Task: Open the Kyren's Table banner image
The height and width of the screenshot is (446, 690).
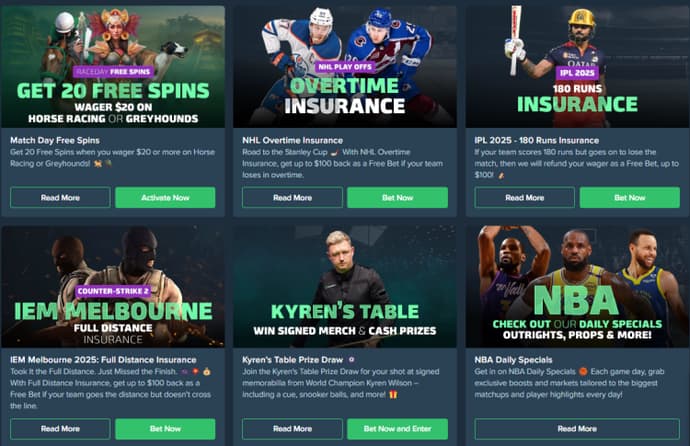Action: click(345, 286)
